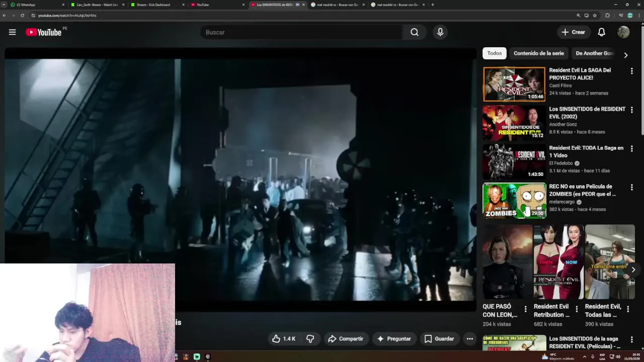644x362 pixels.
Task: Open the 1:43:50 TODA La Saga thumbnail
Action: pyautogui.click(x=514, y=161)
